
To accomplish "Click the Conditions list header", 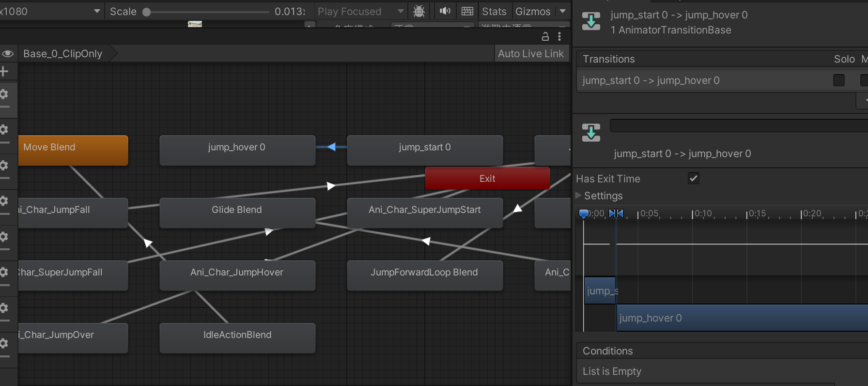I will point(722,351).
